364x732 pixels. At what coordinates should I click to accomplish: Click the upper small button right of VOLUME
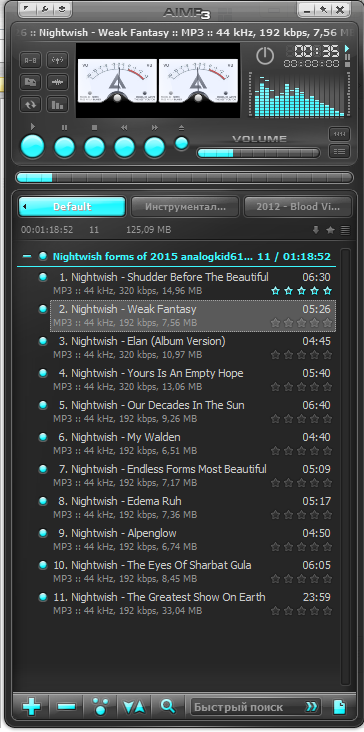tap(339, 134)
